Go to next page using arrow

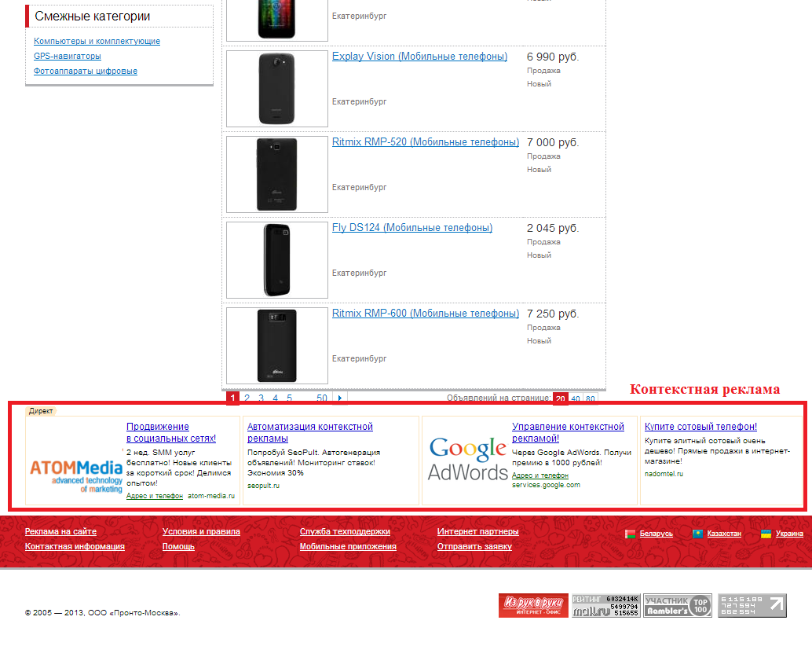[x=340, y=398]
